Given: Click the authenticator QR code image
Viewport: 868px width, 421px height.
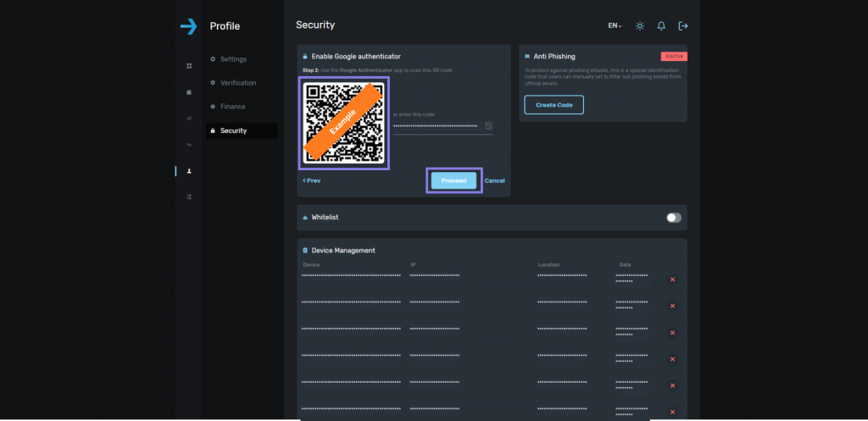Looking at the screenshot, I should pyautogui.click(x=344, y=122).
